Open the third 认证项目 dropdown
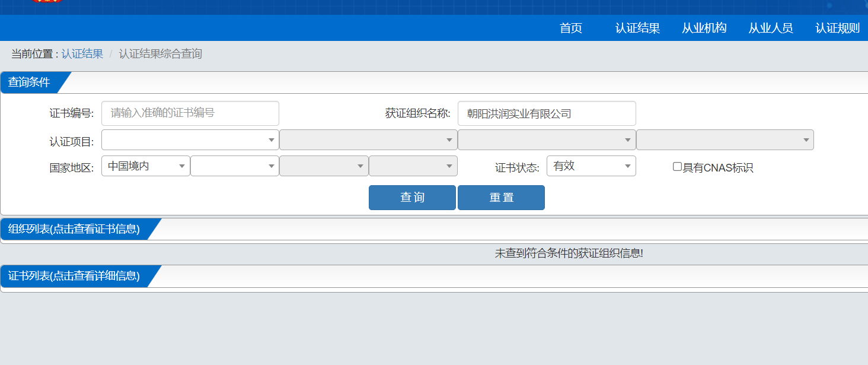Viewport: 868px width, 365px height. tap(547, 140)
